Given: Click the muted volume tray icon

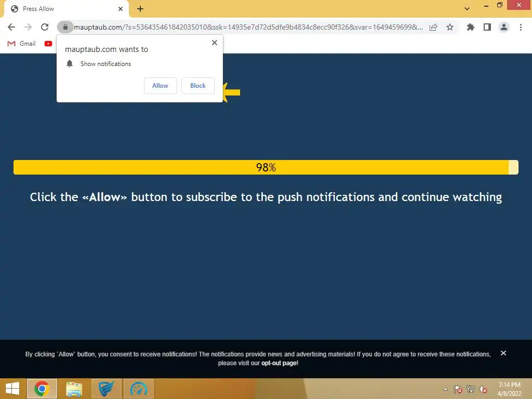Looking at the screenshot, I should pos(483,389).
